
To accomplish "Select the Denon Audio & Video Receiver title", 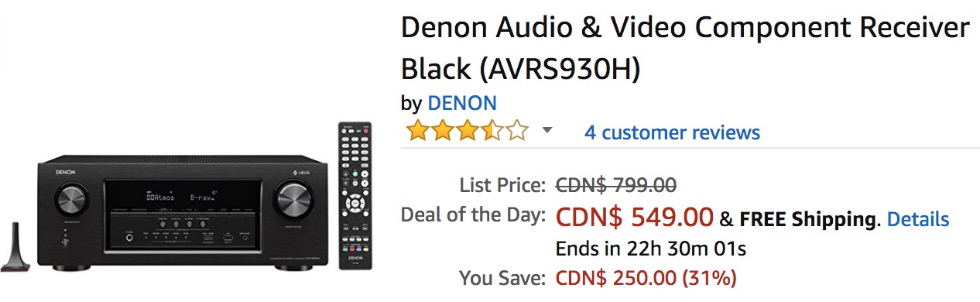I will (x=685, y=48).
